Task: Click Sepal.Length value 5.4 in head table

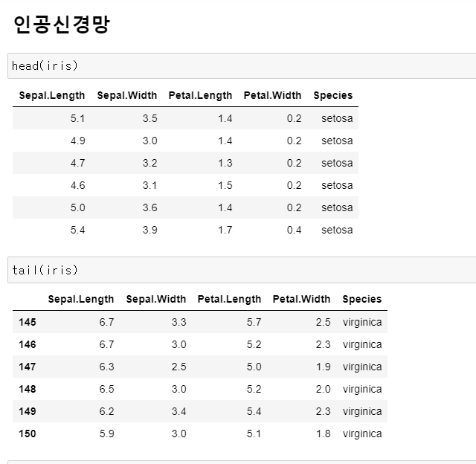Action: (77, 230)
